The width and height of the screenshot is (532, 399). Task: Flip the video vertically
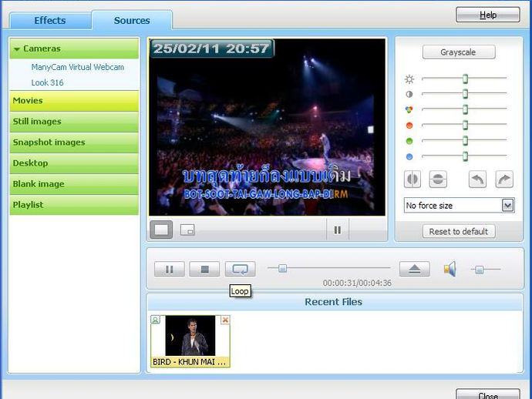(x=438, y=179)
